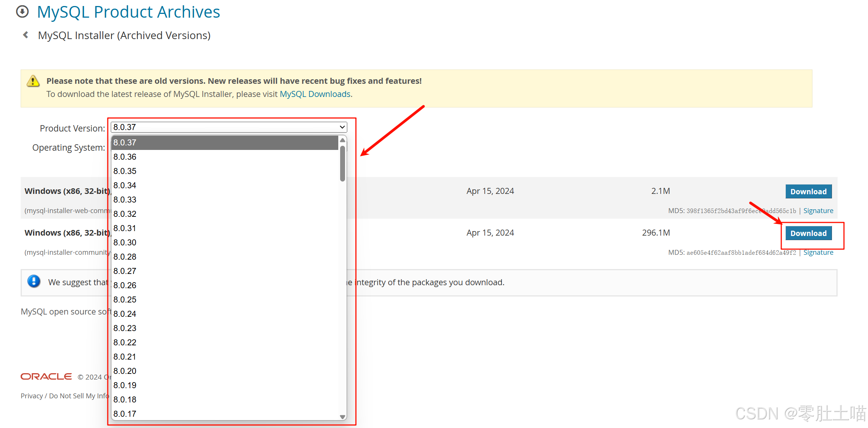Click the version list scrollbar thumb
The width and height of the screenshot is (868, 428).
point(342,164)
